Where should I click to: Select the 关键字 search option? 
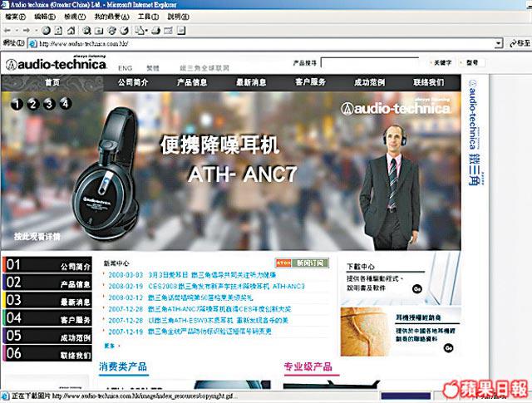442,63
